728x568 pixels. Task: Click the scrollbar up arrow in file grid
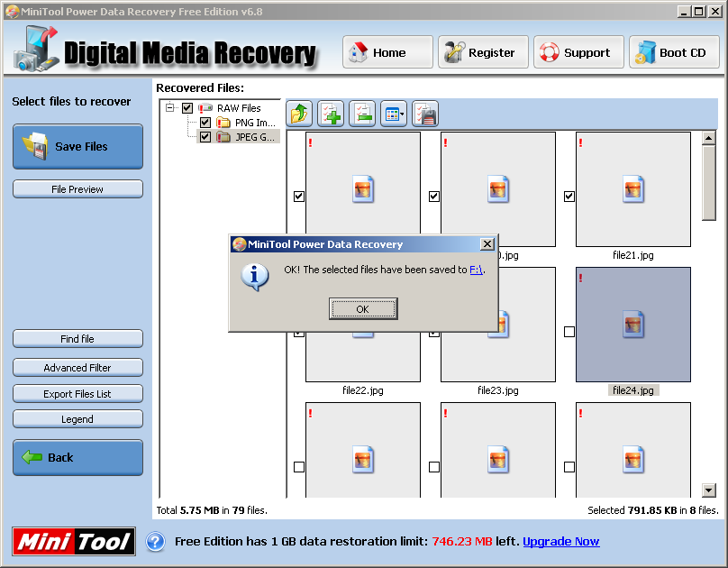point(708,138)
